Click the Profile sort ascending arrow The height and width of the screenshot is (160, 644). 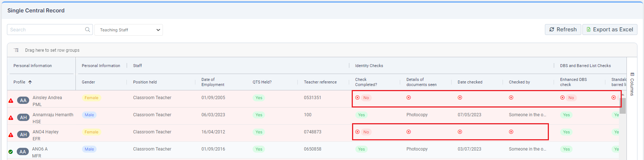click(30, 82)
